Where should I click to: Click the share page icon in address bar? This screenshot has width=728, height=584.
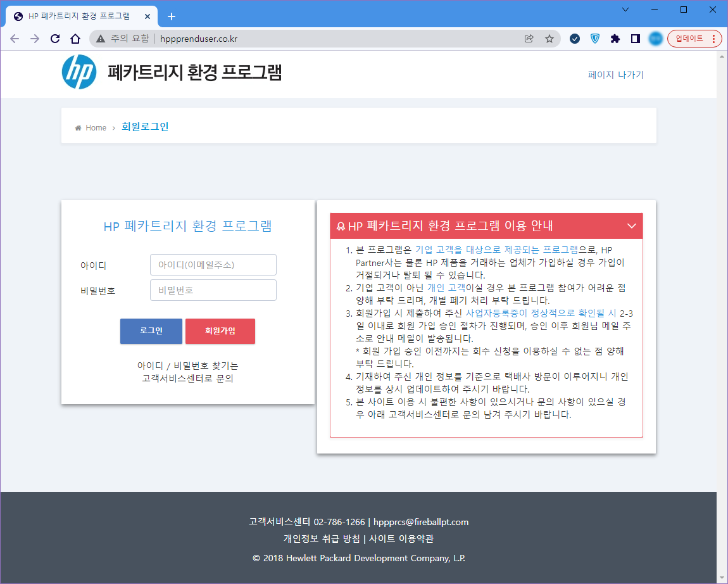(529, 39)
